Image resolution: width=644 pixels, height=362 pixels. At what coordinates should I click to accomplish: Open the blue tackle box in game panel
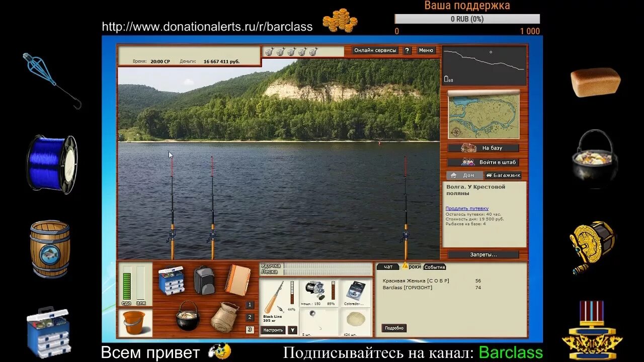171,280
